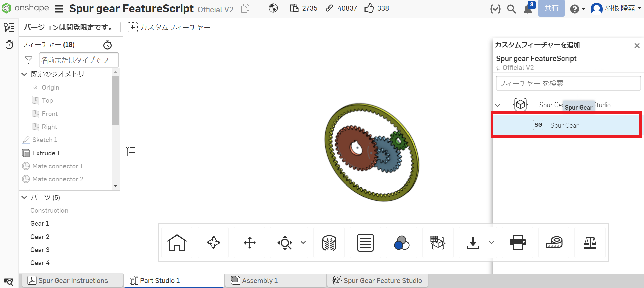The width and height of the screenshot is (644, 288).
Task: Open the appearance color spheres icon
Action: click(402, 243)
